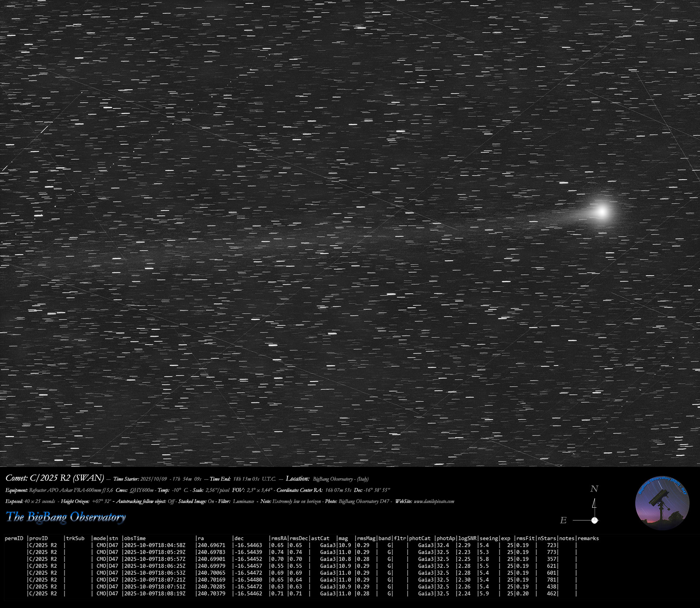Open the www.danilopivato.com website text

[x=434, y=501]
